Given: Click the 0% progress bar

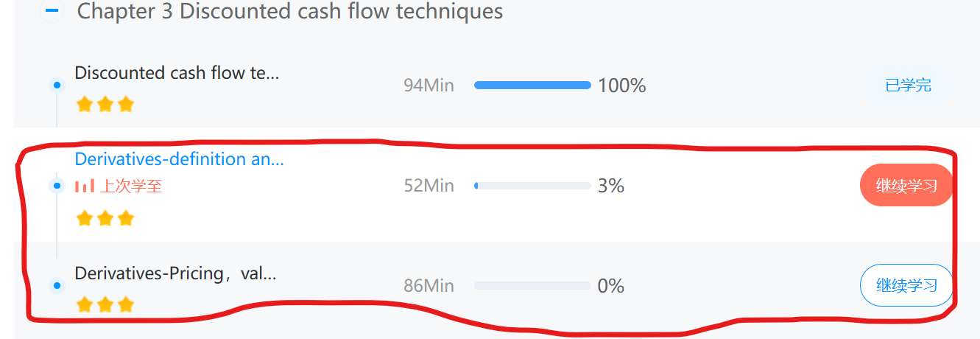Looking at the screenshot, I should 532,285.
